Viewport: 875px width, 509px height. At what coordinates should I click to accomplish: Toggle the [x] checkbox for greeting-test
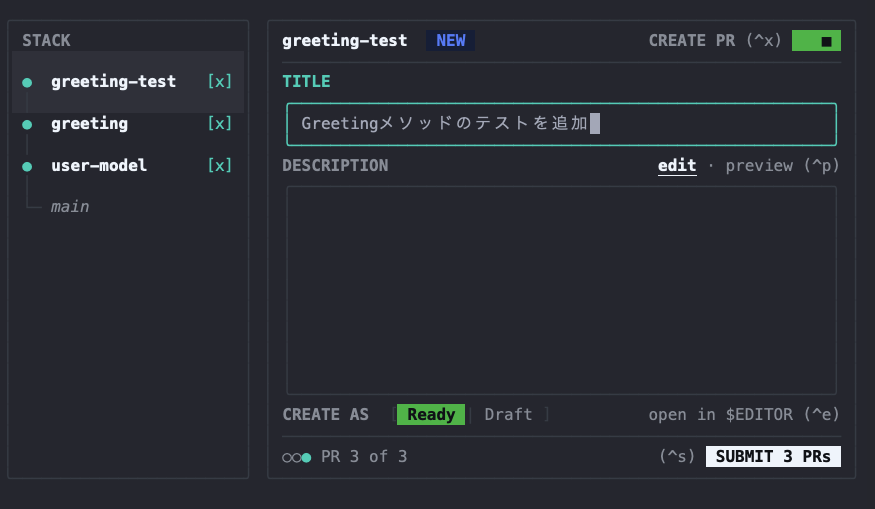click(x=220, y=81)
